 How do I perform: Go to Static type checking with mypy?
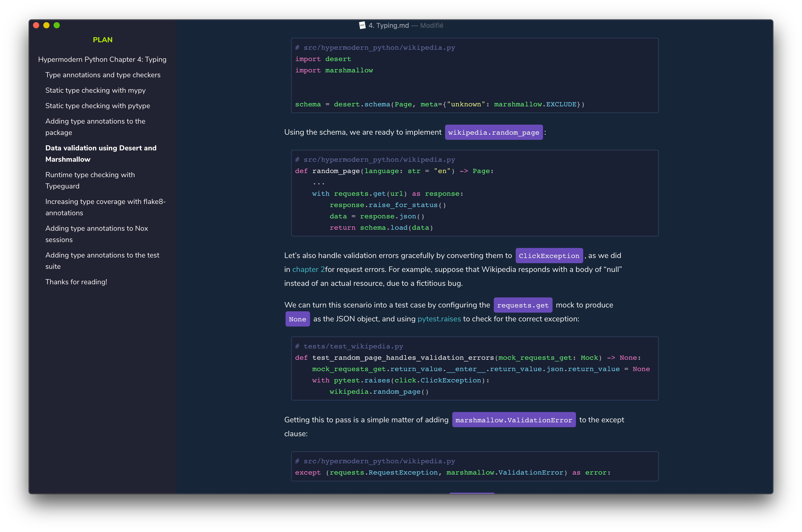click(x=95, y=90)
